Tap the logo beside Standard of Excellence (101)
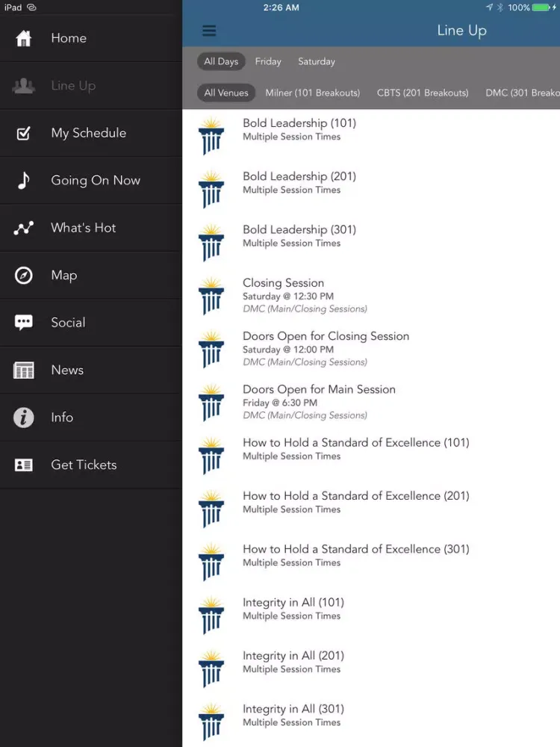Viewport: 560px width, 747px height. click(x=211, y=456)
